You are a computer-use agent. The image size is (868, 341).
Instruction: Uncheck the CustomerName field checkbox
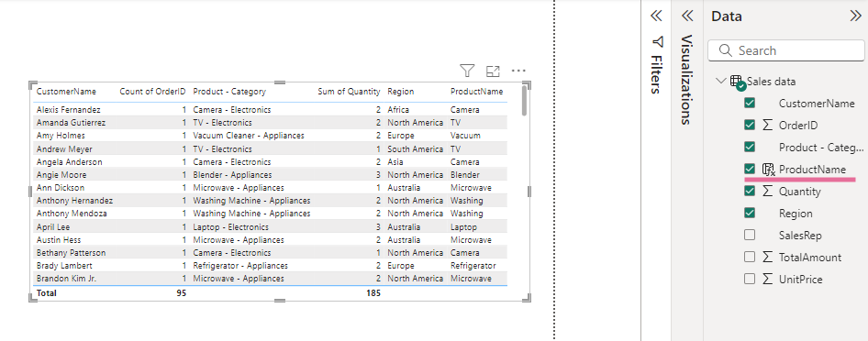click(750, 104)
